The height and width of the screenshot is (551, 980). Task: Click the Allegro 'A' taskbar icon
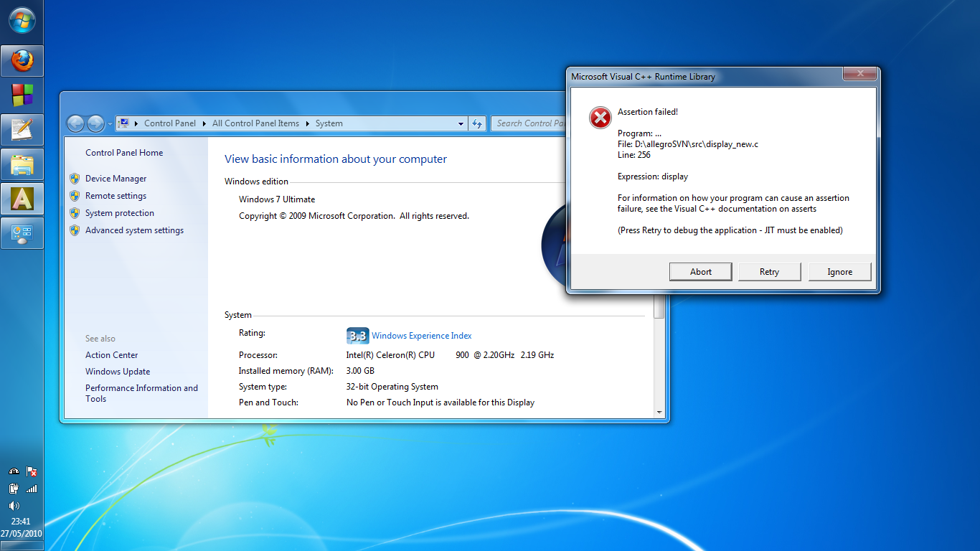tap(22, 199)
